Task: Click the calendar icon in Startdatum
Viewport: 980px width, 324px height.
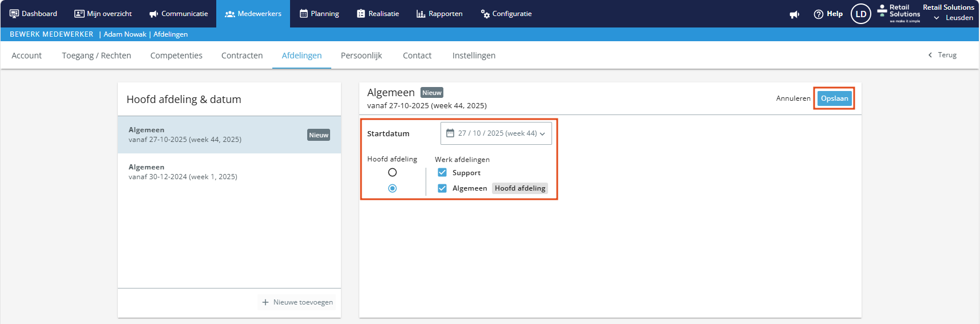Action: tap(450, 133)
